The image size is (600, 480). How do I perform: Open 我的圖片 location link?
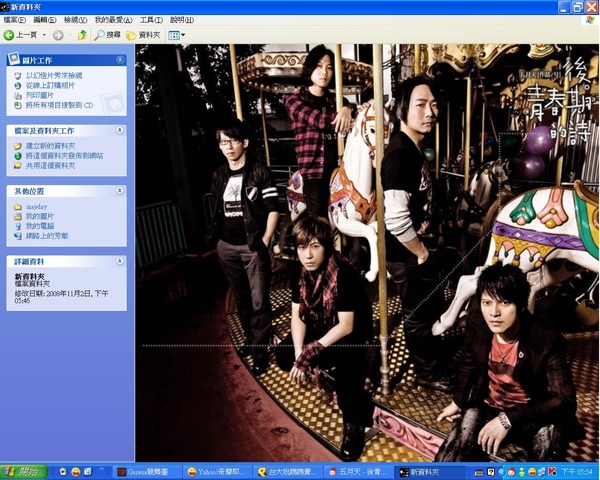(x=40, y=216)
